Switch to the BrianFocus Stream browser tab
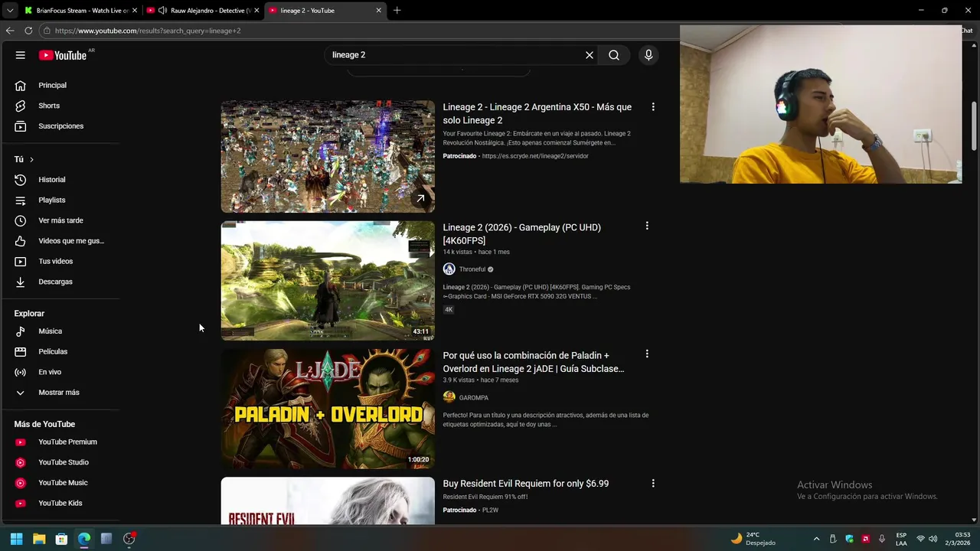 (80, 11)
